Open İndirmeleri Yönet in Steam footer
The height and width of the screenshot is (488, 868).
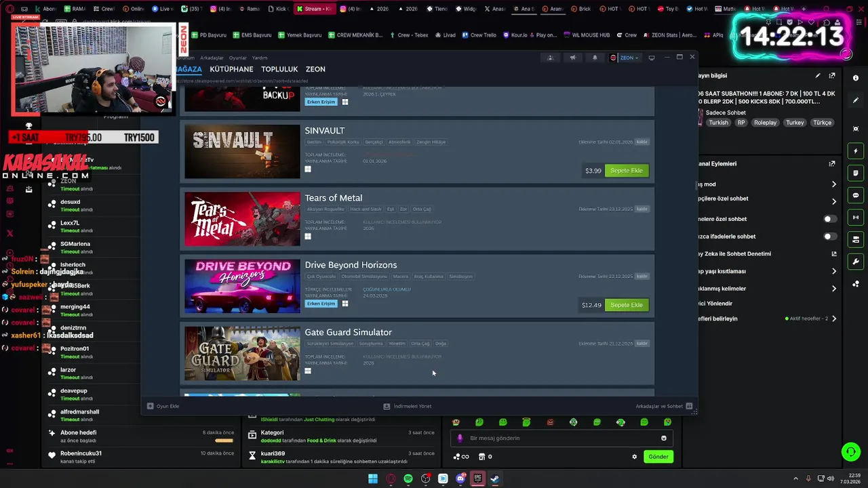pyautogui.click(x=408, y=406)
